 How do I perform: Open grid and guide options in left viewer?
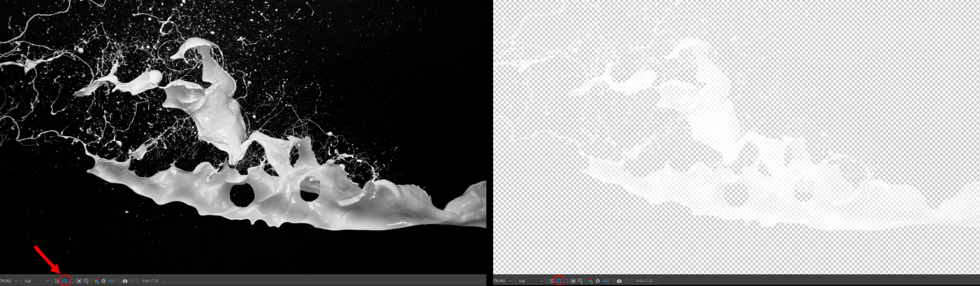click(x=86, y=281)
